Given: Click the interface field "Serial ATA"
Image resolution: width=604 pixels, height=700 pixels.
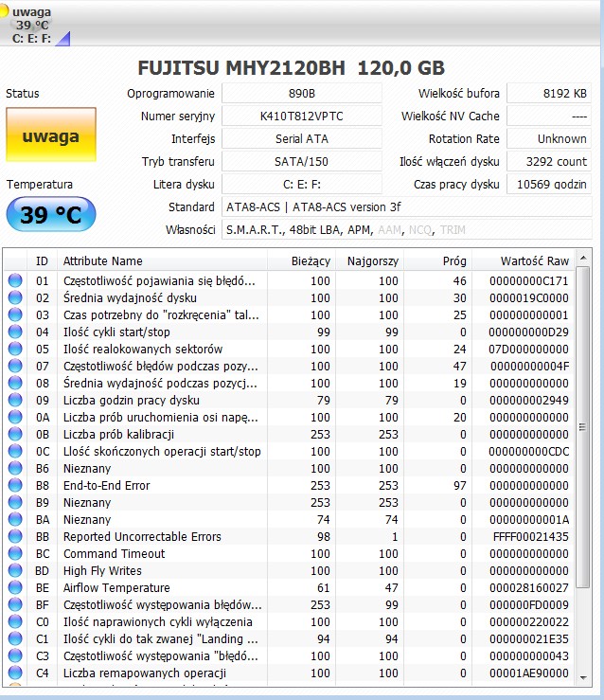Looking at the screenshot, I should click(x=302, y=139).
